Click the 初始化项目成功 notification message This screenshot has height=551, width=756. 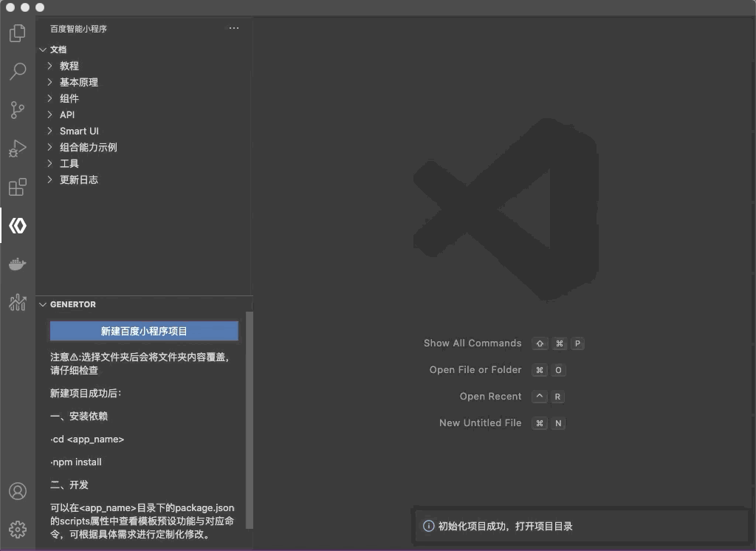505,526
